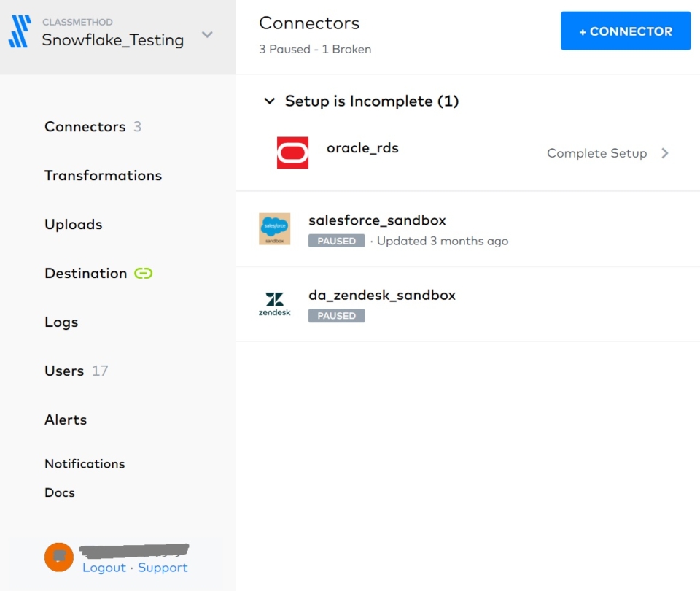The height and width of the screenshot is (591, 700).
Task: Click the + CONNECTOR button
Action: 625,31
